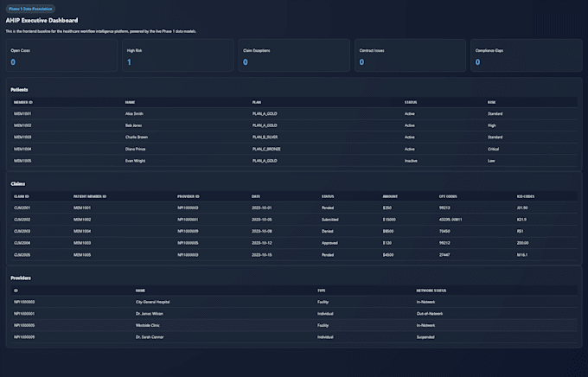Click the TYPE column header in Providers
The width and height of the screenshot is (588, 377).
coord(322,291)
